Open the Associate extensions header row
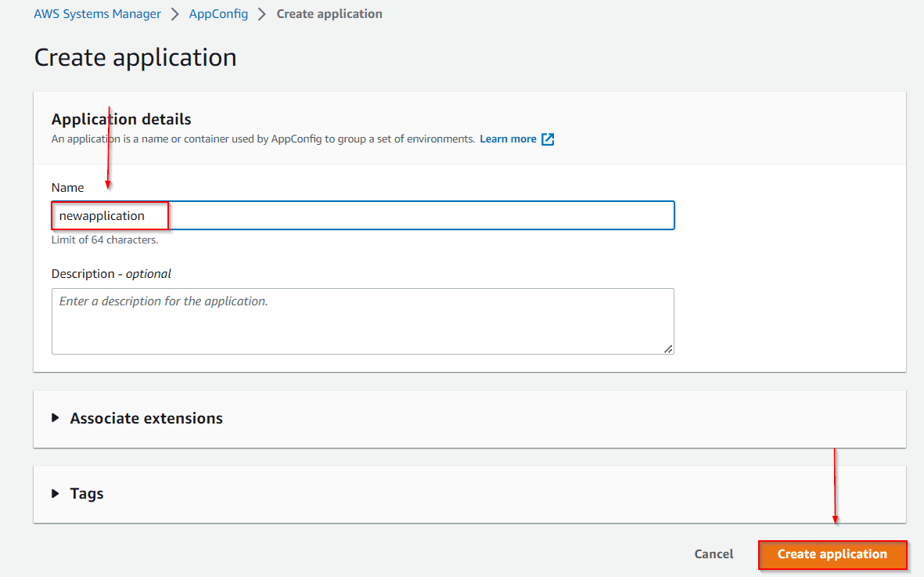The image size is (924, 577). point(146,418)
